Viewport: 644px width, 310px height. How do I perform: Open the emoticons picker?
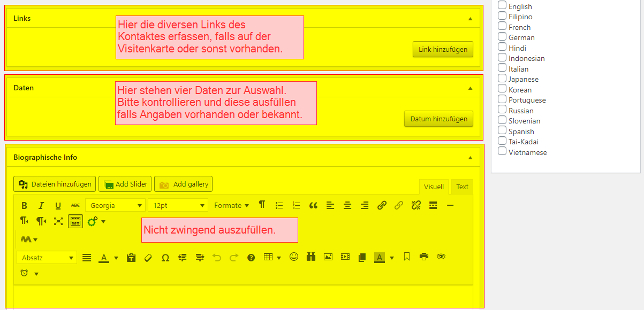point(293,257)
